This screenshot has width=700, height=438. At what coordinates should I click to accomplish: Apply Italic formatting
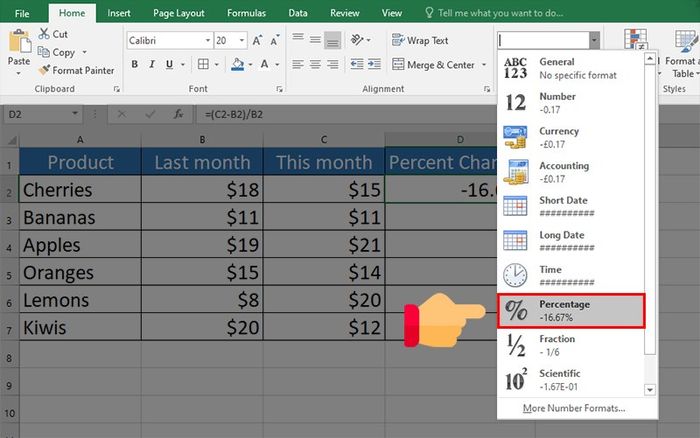154,65
